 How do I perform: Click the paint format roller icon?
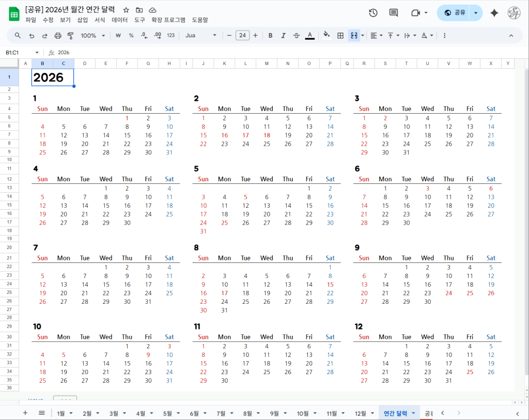click(71, 36)
